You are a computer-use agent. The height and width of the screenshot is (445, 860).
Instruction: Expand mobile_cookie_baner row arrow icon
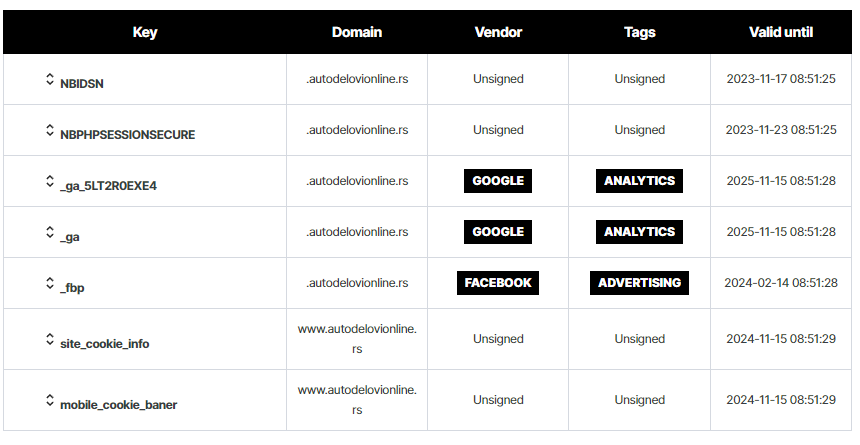49,401
